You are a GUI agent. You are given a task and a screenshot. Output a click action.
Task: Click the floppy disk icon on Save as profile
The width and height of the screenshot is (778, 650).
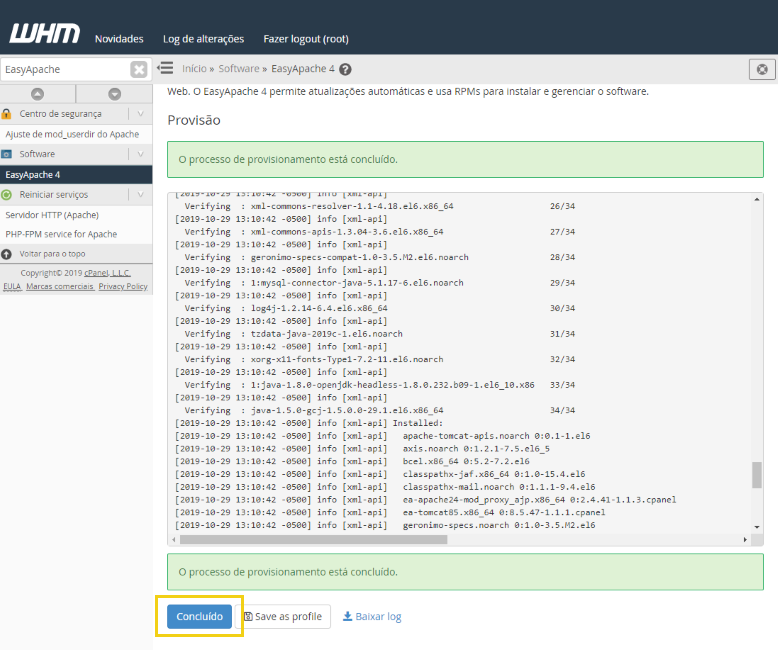248,617
